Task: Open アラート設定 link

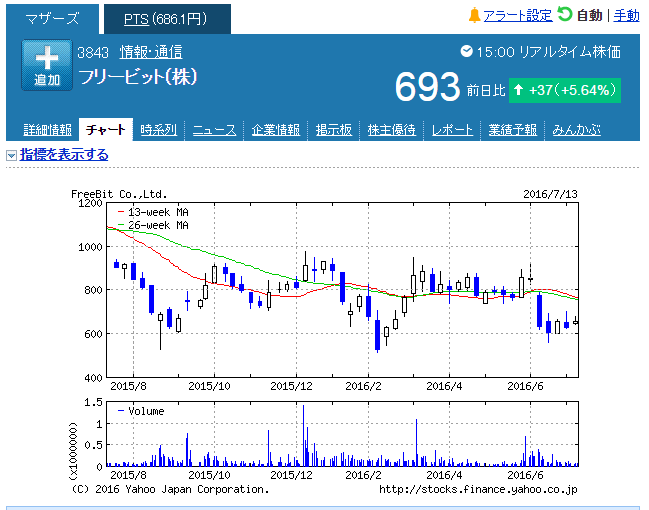Action: [517, 16]
